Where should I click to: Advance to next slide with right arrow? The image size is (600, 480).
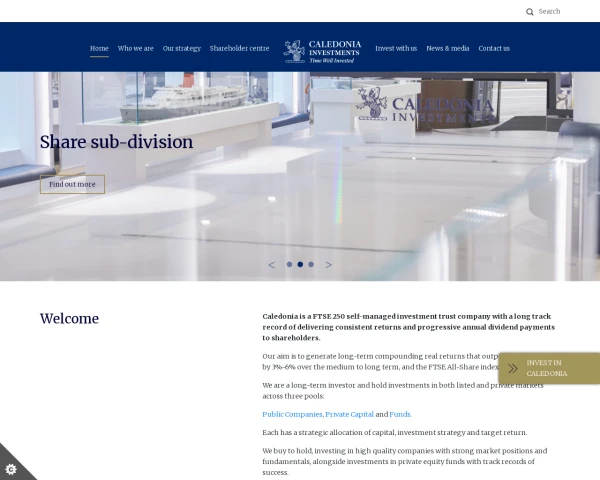(328, 265)
